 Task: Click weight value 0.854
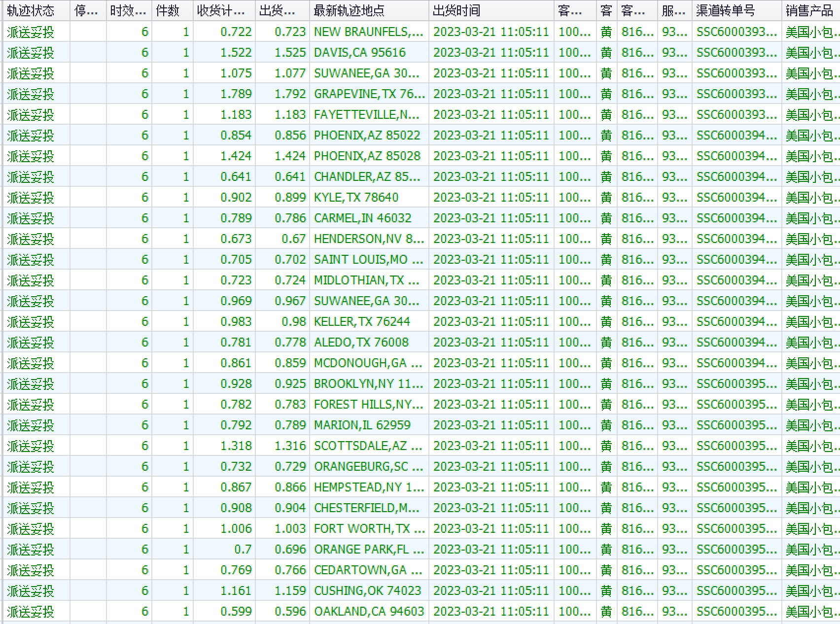pyautogui.click(x=236, y=136)
